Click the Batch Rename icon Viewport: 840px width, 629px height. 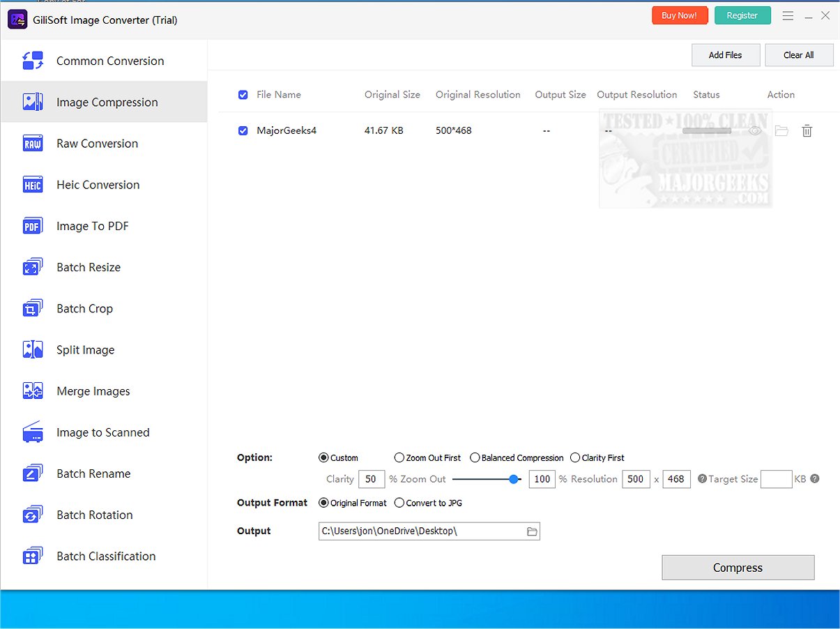tap(33, 473)
